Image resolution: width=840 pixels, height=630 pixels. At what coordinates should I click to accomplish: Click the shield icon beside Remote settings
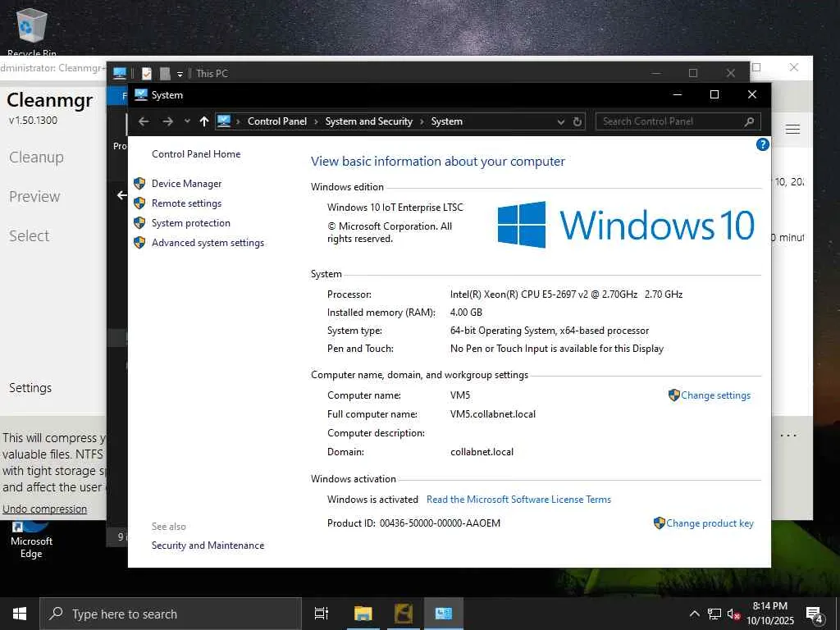pyautogui.click(x=139, y=203)
